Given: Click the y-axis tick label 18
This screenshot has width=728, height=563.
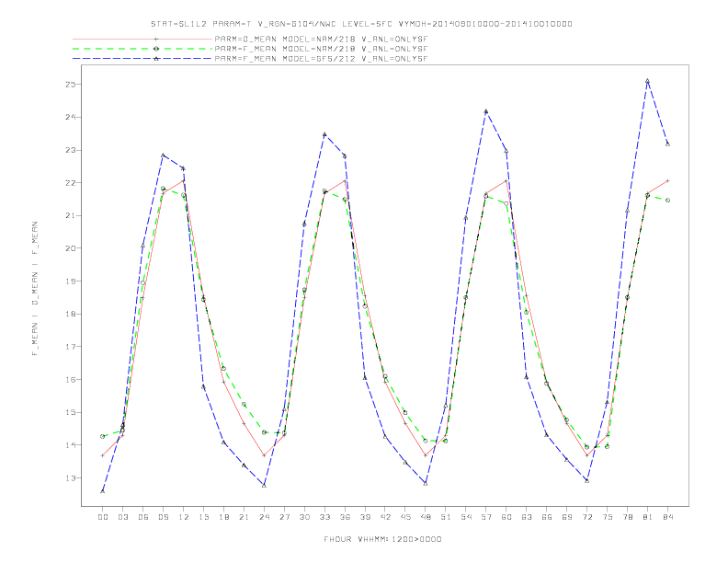Looking at the screenshot, I should (x=71, y=314).
